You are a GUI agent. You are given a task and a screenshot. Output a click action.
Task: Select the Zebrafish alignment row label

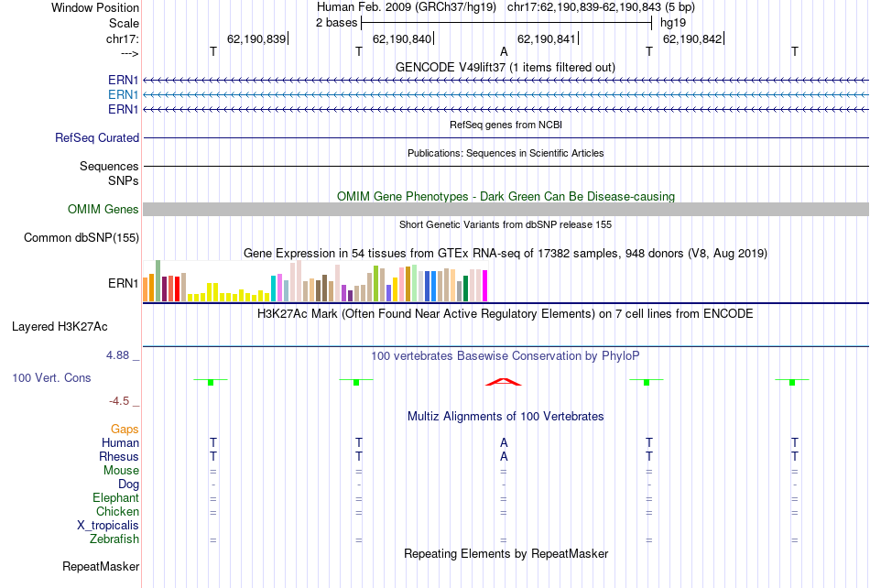coord(114,539)
